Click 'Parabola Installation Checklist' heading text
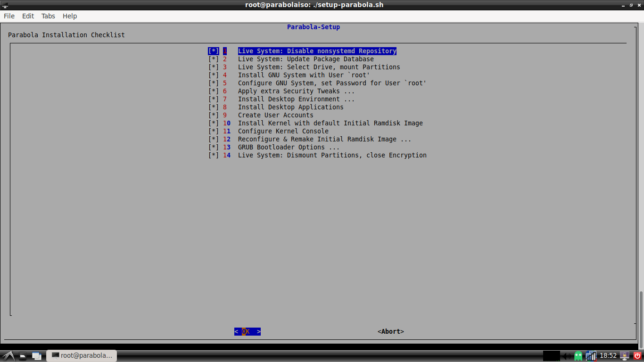 pyautogui.click(x=66, y=35)
